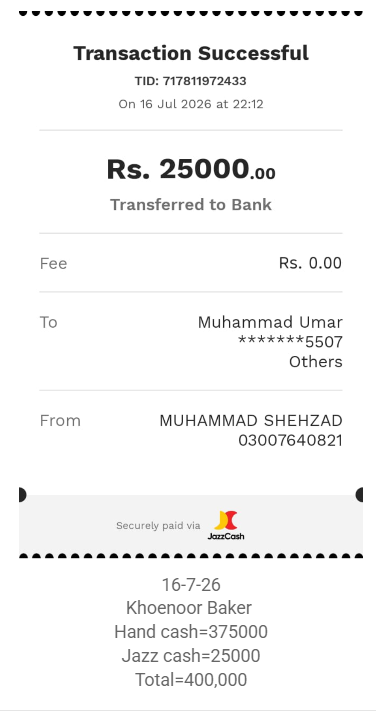Click the Total=400,000 line
Screen dimensions: 376x716
pyautogui.click(x=191, y=680)
